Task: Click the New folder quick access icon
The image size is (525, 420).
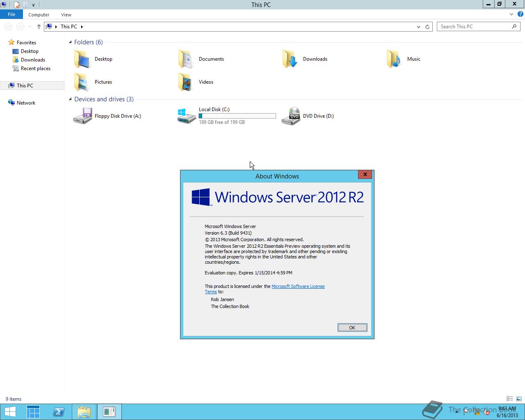Action: pos(25,5)
